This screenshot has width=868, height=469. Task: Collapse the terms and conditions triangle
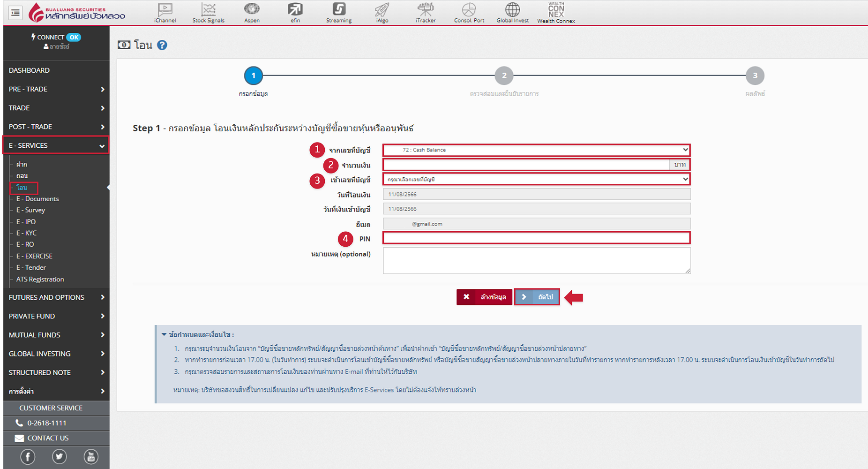(164, 334)
